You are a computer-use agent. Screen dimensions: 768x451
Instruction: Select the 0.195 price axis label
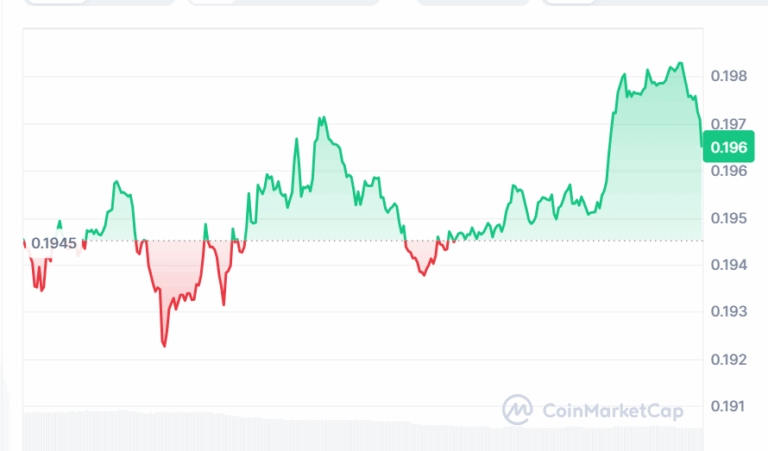pos(727,218)
